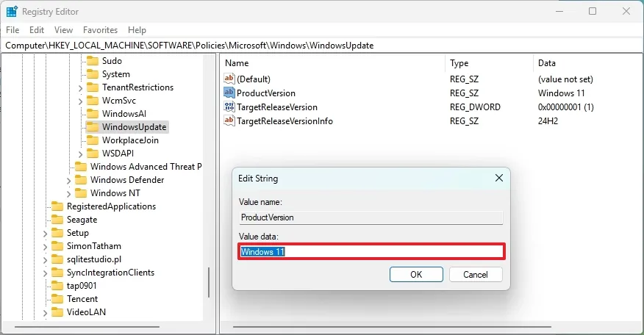Click the '(value not set)' data cell
This screenshot has height=335, width=644.
pyautogui.click(x=565, y=79)
